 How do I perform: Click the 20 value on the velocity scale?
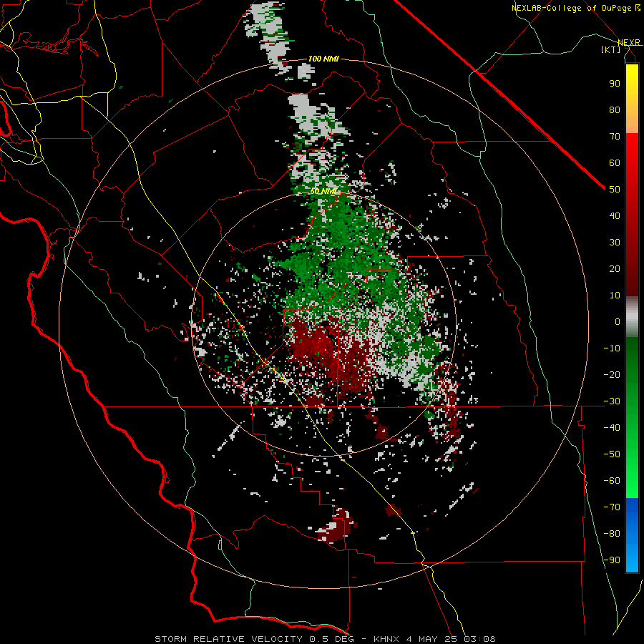(x=615, y=268)
